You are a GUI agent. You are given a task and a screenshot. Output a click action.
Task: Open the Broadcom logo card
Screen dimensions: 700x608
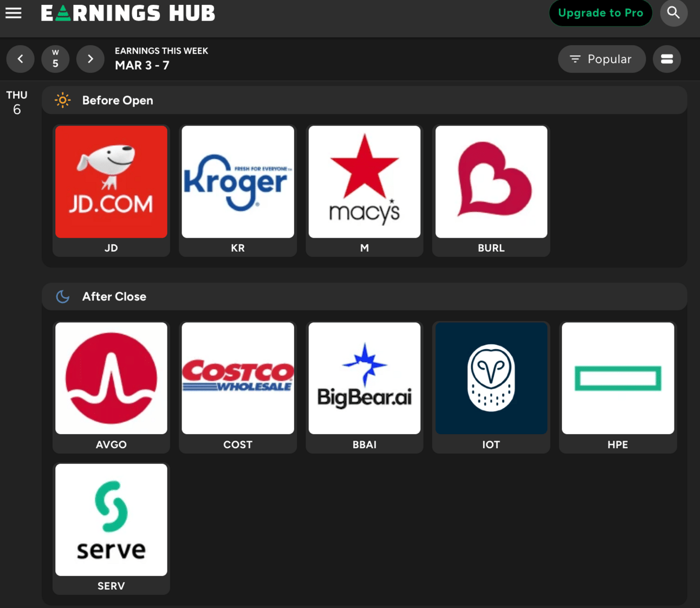pos(111,378)
